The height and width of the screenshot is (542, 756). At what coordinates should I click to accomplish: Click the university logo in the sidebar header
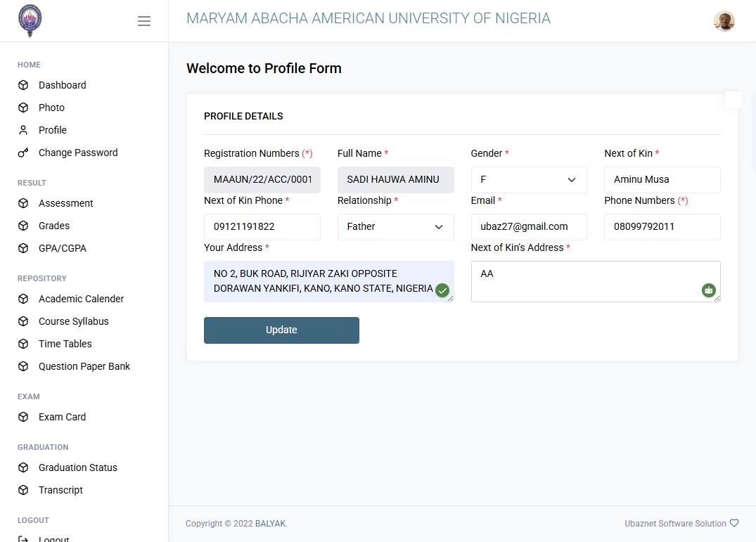[x=30, y=20]
